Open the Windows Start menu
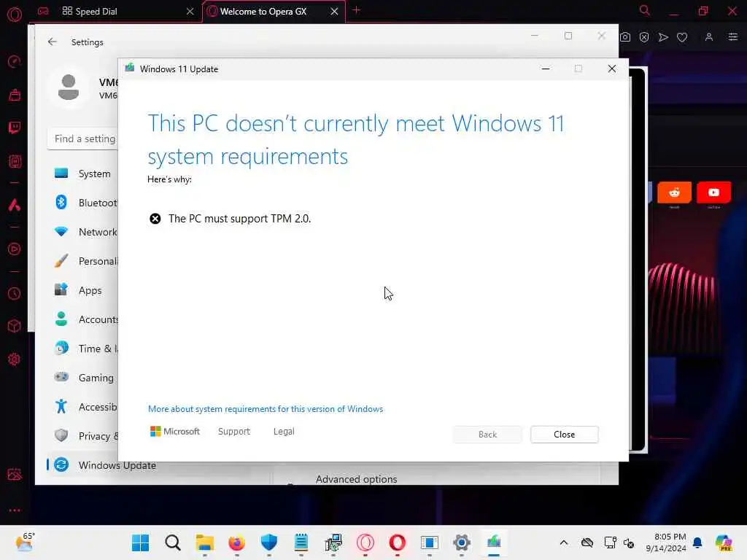This screenshot has height=560, width=747. click(x=141, y=542)
